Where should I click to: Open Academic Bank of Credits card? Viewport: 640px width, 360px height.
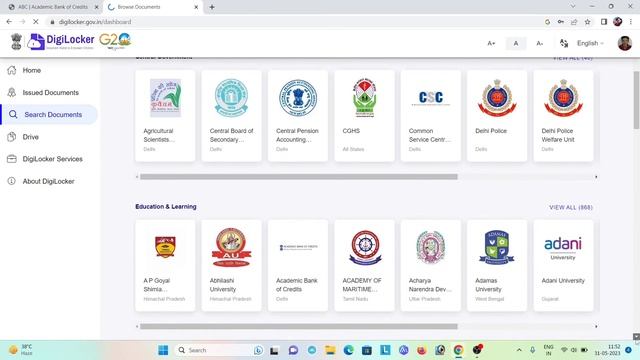[298, 266]
